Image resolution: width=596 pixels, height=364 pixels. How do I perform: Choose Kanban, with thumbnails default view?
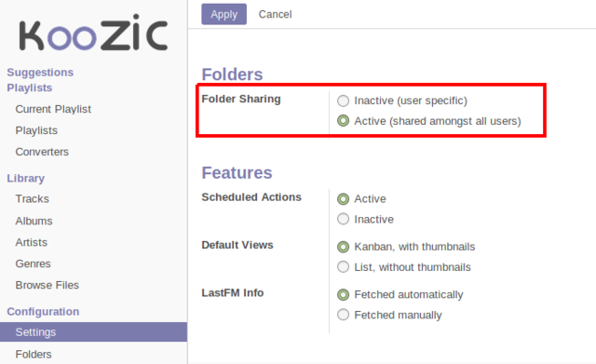coord(343,247)
